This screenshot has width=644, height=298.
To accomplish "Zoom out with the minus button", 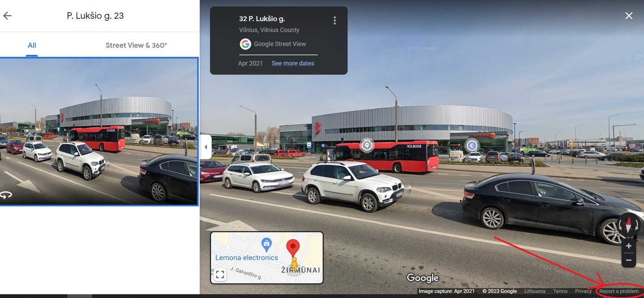I will coord(628,260).
